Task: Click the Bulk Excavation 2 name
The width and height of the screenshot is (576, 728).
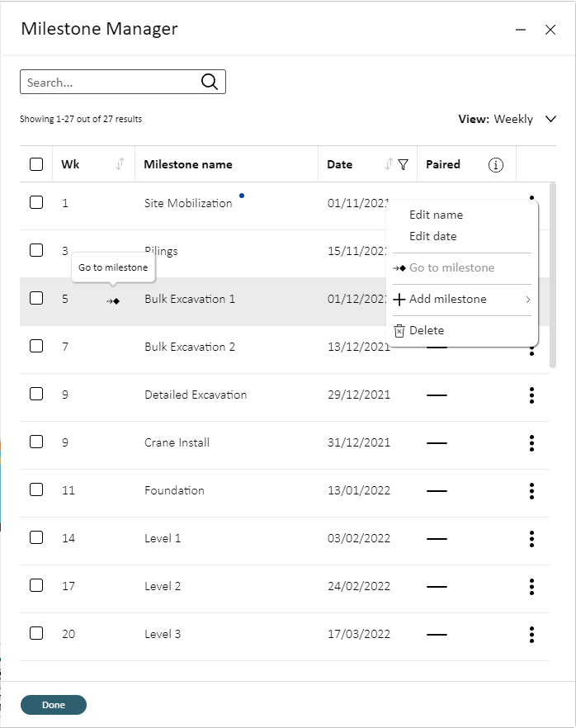Action: (x=189, y=347)
